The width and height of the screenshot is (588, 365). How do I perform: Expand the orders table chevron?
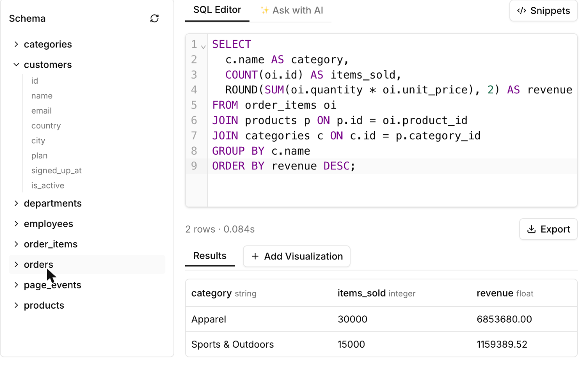pos(16,264)
